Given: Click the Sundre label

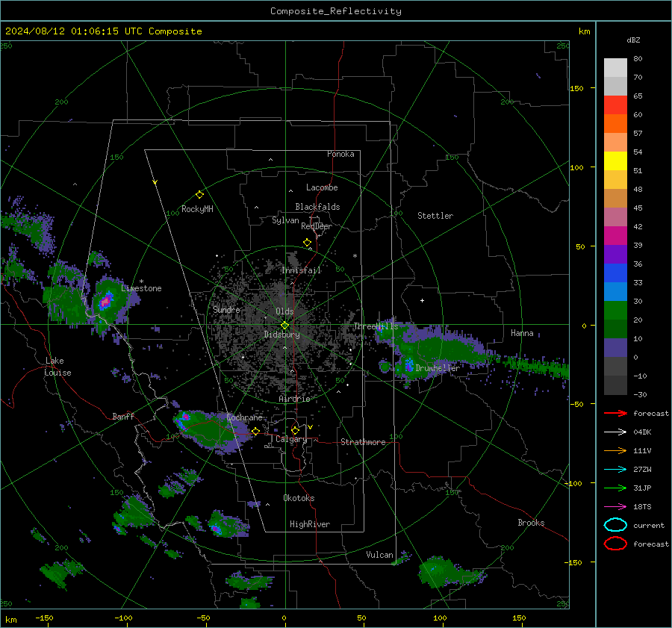Looking at the screenshot, I should 226,309.
